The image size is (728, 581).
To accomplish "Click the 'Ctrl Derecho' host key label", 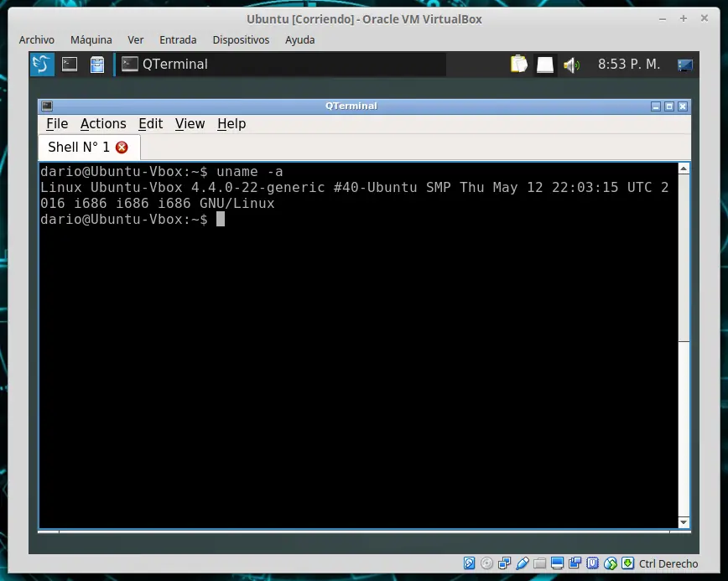I will coord(668,564).
